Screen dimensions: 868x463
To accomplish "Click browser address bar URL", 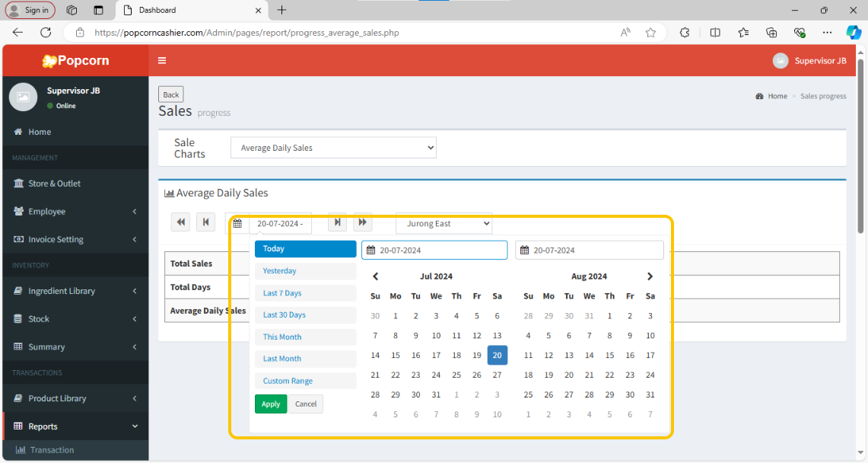I will 247,33.
